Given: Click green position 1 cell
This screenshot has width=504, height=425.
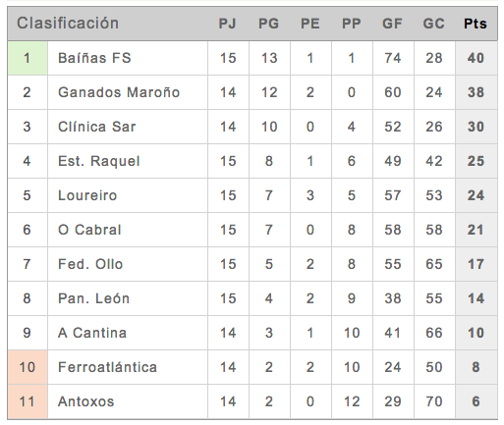Looking at the screenshot, I should (28, 58).
